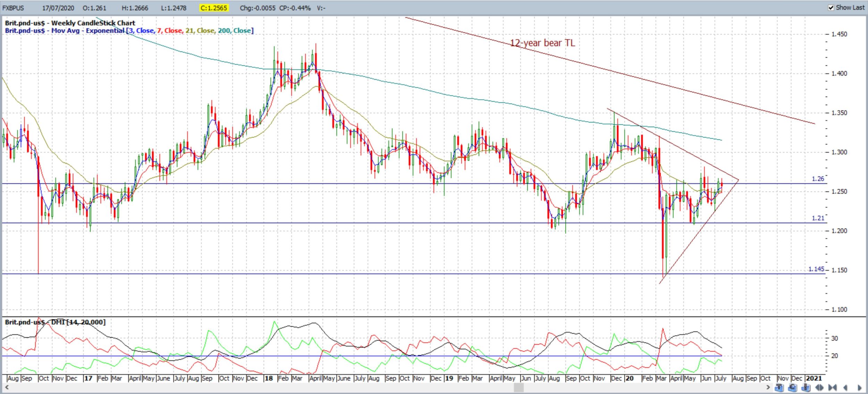Click the 12-year bear TL annotation
The height and width of the screenshot is (394, 868).
click(x=542, y=43)
